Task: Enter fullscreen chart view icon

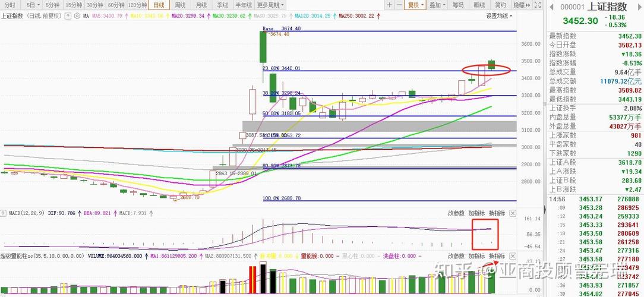Action: 537,5
